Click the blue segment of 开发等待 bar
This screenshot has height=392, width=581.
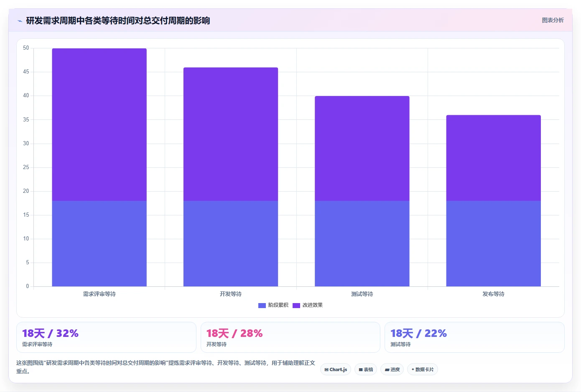point(231,243)
